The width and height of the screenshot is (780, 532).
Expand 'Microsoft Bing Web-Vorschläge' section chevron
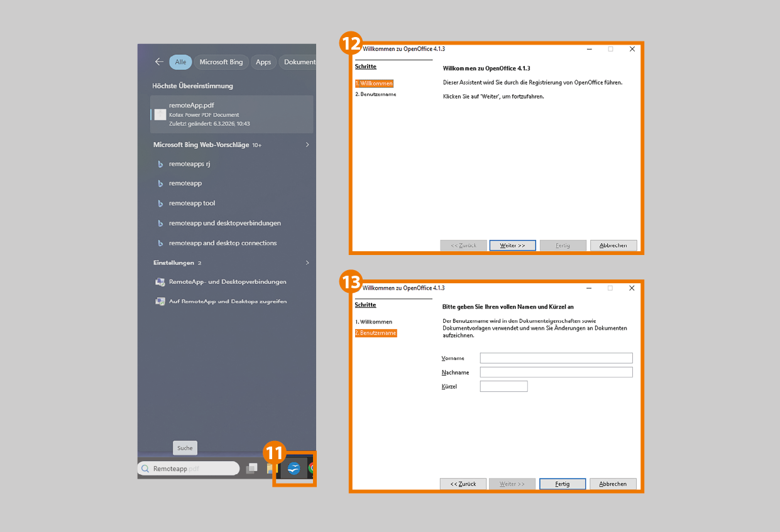coord(307,144)
